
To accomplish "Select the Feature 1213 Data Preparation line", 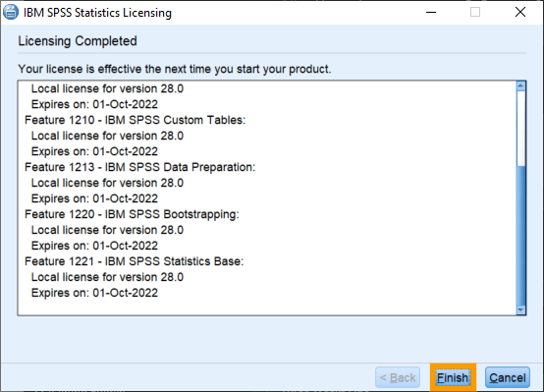I will click(x=139, y=167).
